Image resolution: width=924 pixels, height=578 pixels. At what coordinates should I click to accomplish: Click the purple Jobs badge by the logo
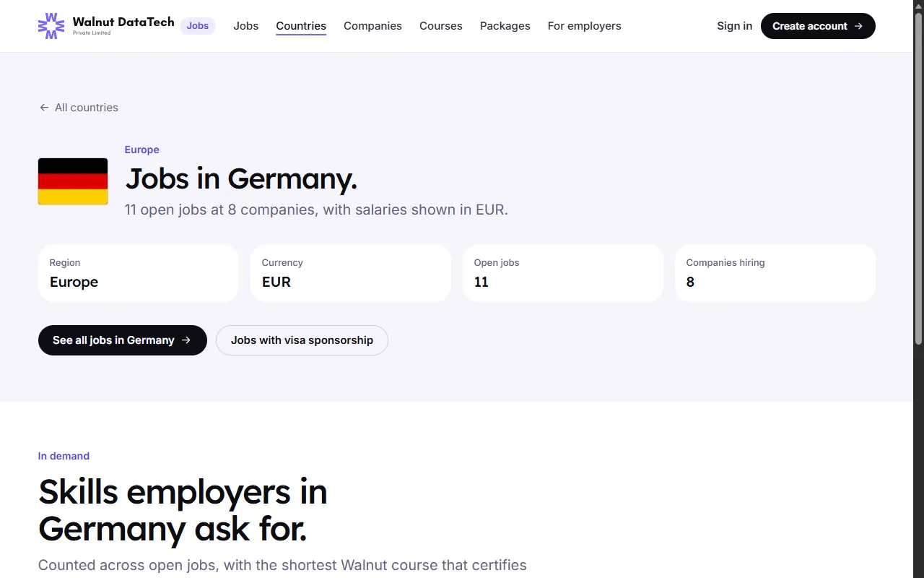click(198, 26)
